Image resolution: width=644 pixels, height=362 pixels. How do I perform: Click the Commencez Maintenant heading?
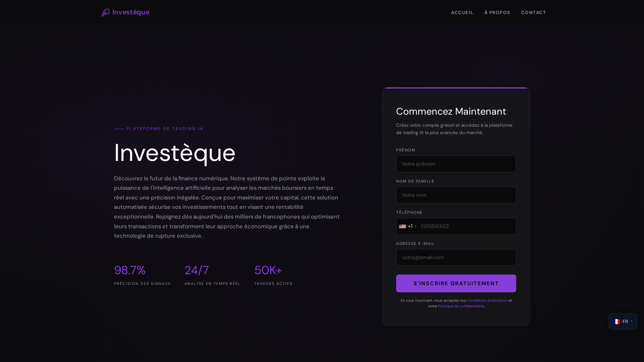tap(451, 111)
